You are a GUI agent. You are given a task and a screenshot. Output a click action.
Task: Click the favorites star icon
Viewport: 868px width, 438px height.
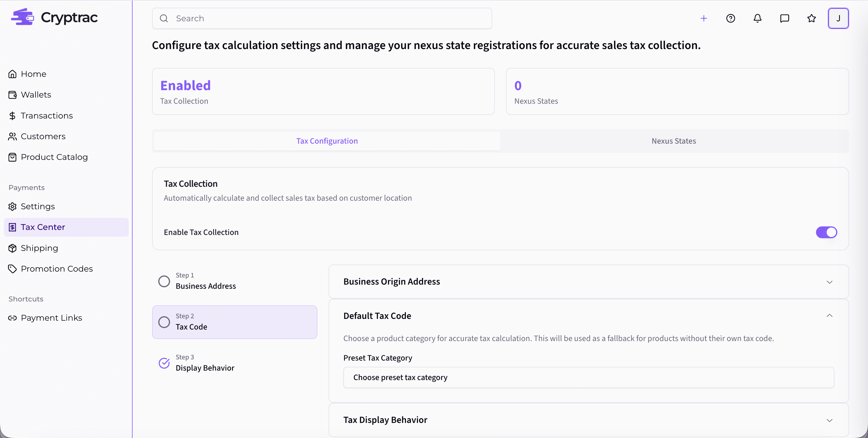coord(811,18)
